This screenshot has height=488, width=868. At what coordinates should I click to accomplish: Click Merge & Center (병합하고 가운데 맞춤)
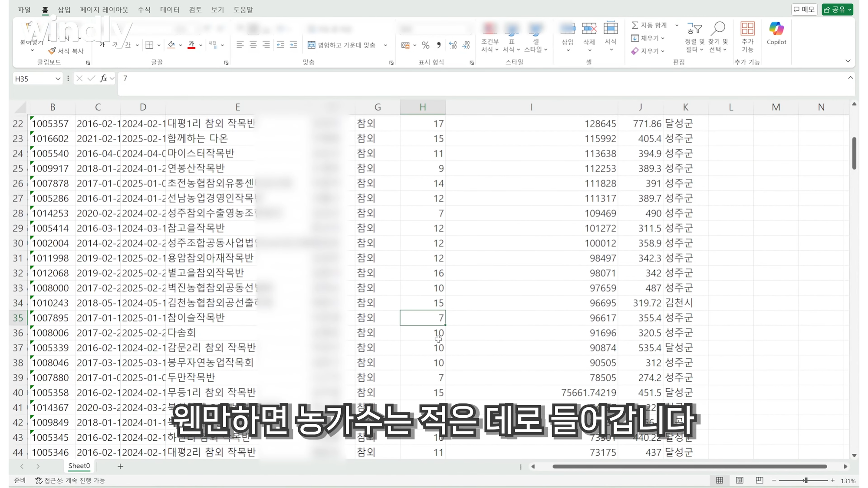tap(342, 45)
